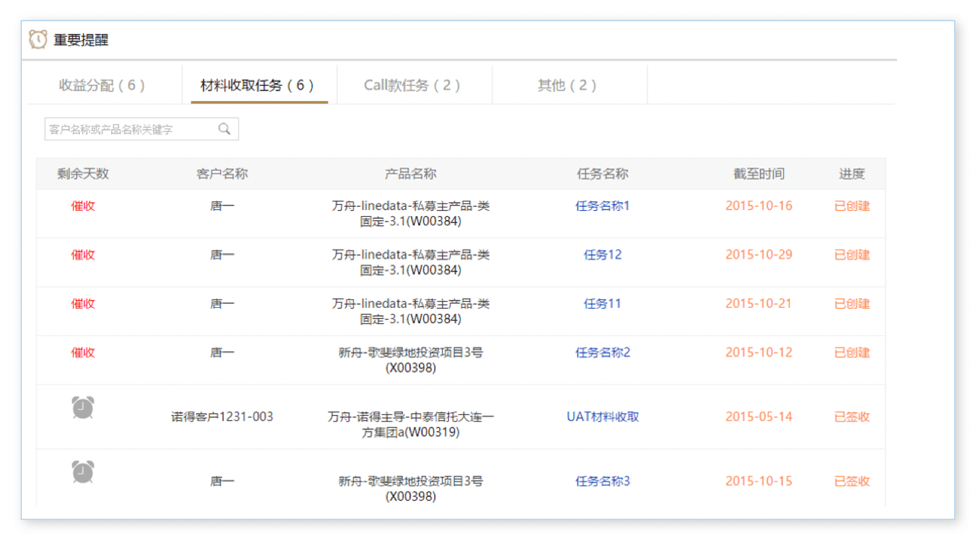Click 已签收 status in 任务名称3 row
Screen dimensions: 980x544
tap(852, 481)
